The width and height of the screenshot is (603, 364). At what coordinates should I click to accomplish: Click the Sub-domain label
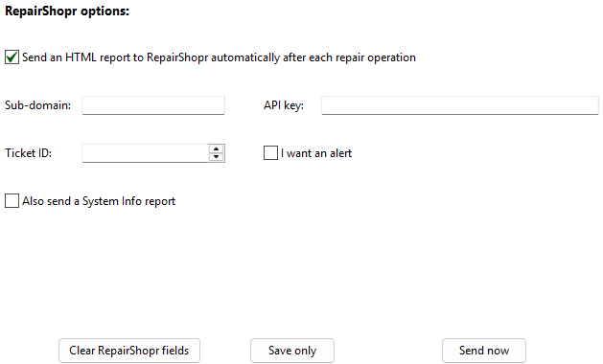click(x=37, y=105)
